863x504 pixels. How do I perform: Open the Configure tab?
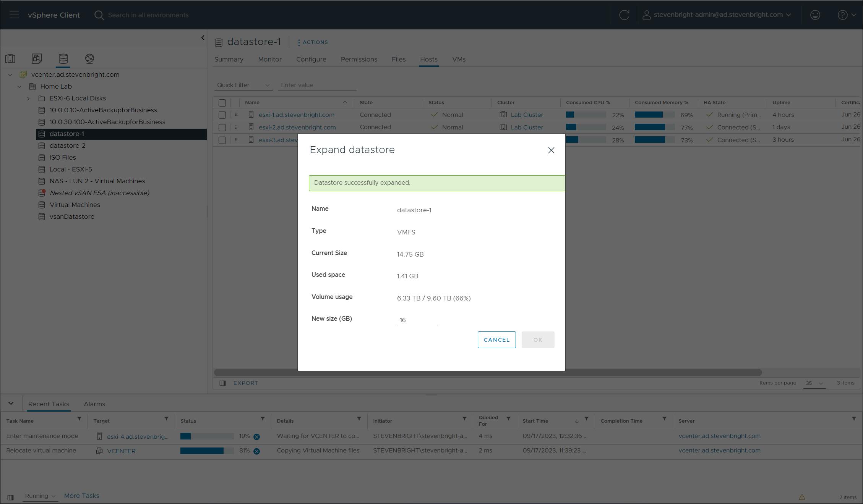click(x=311, y=59)
